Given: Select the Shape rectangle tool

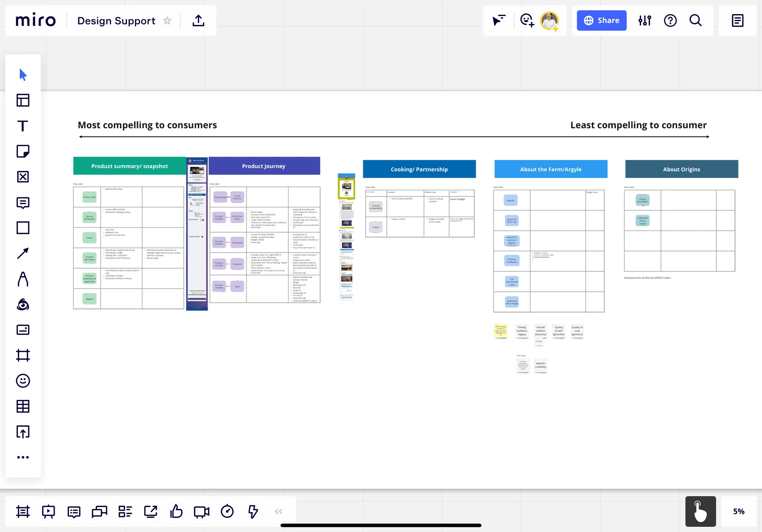Looking at the screenshot, I should coord(23,228).
